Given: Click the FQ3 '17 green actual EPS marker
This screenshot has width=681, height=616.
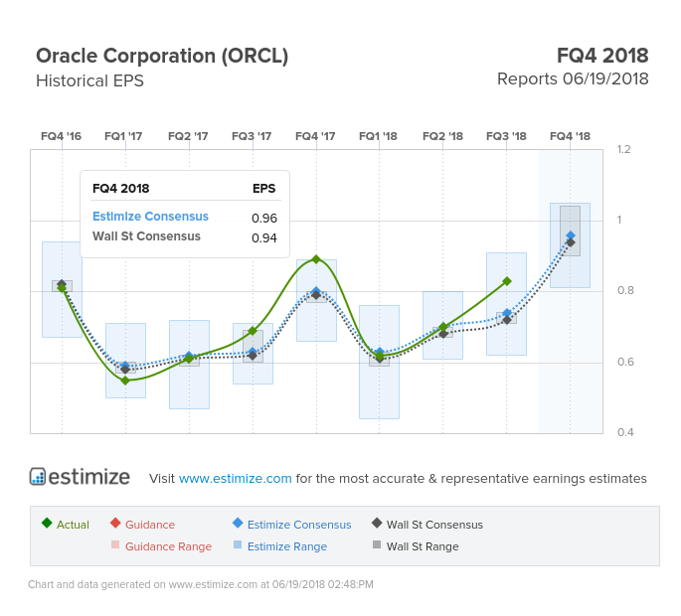Looking at the screenshot, I should click(x=253, y=331).
